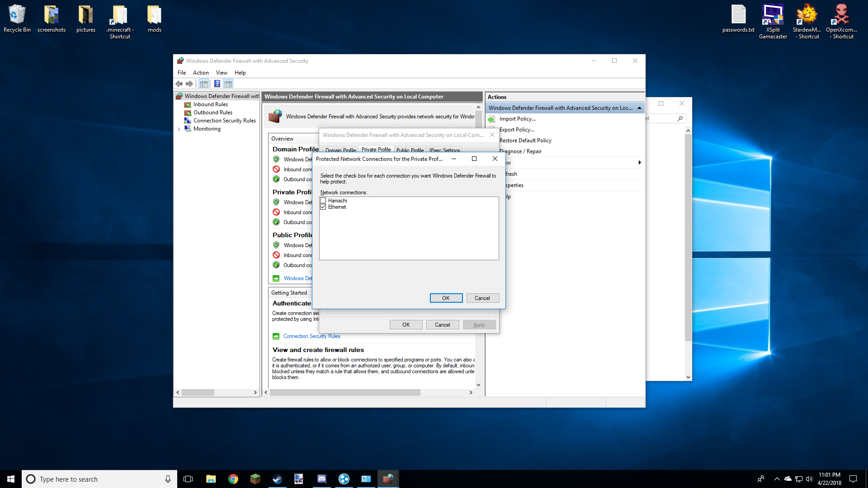
Task: Uncheck the Ethernet connection checkbox
Action: point(323,207)
